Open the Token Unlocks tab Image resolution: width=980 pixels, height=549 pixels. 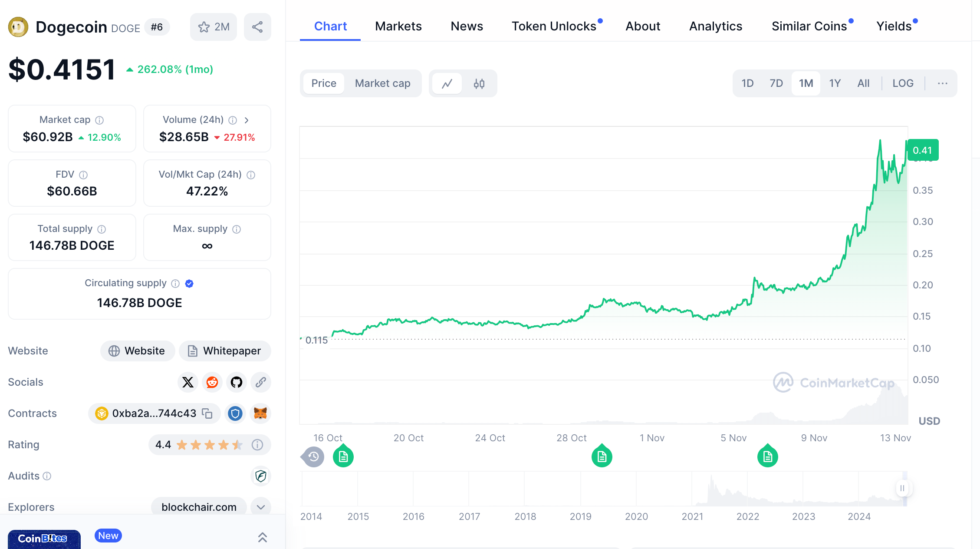point(554,26)
